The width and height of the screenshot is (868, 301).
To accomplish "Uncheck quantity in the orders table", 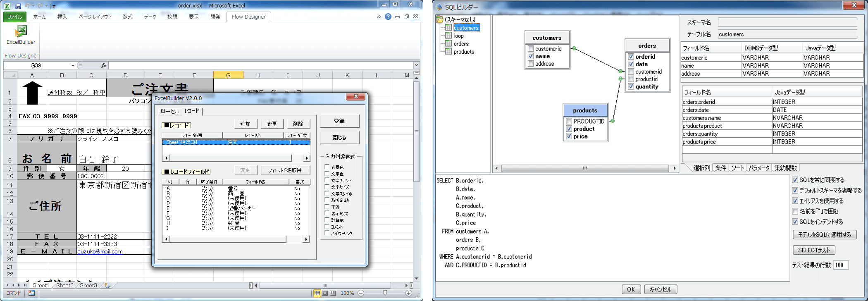I will coord(631,86).
